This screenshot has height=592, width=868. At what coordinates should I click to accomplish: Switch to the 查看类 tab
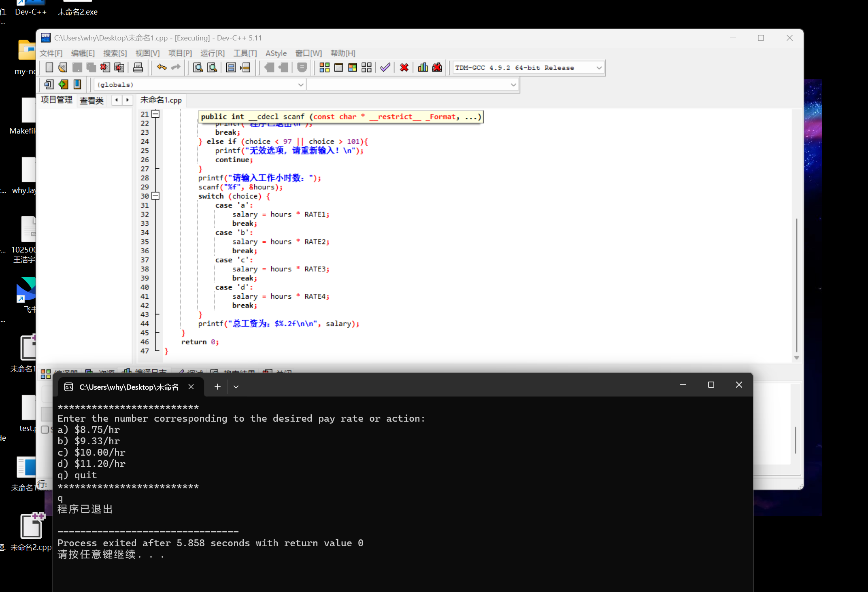tap(91, 100)
